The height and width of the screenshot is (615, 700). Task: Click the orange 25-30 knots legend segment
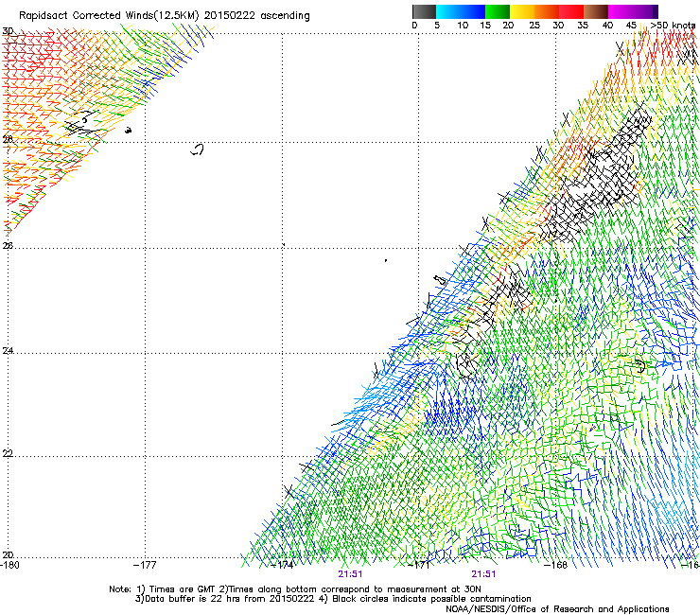[x=547, y=11]
